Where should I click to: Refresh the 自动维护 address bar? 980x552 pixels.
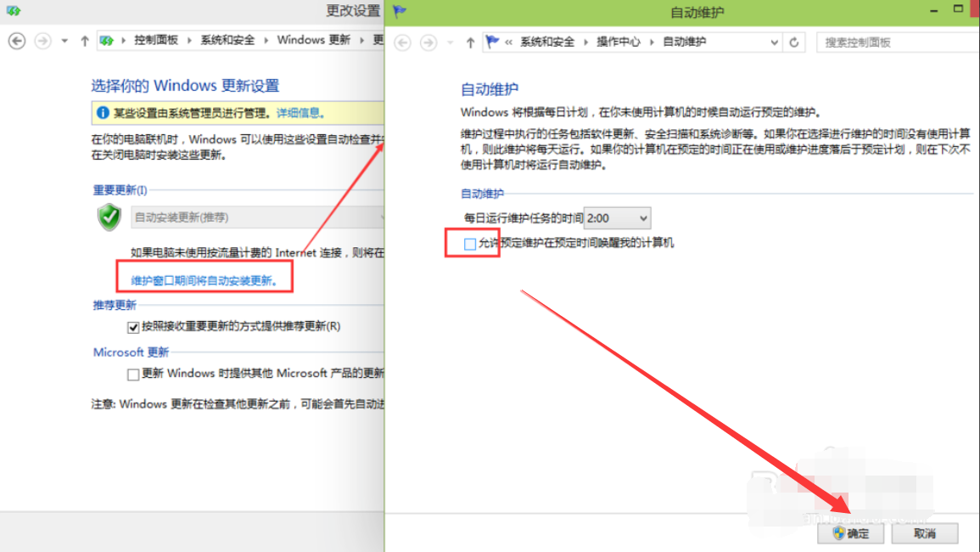(x=794, y=42)
